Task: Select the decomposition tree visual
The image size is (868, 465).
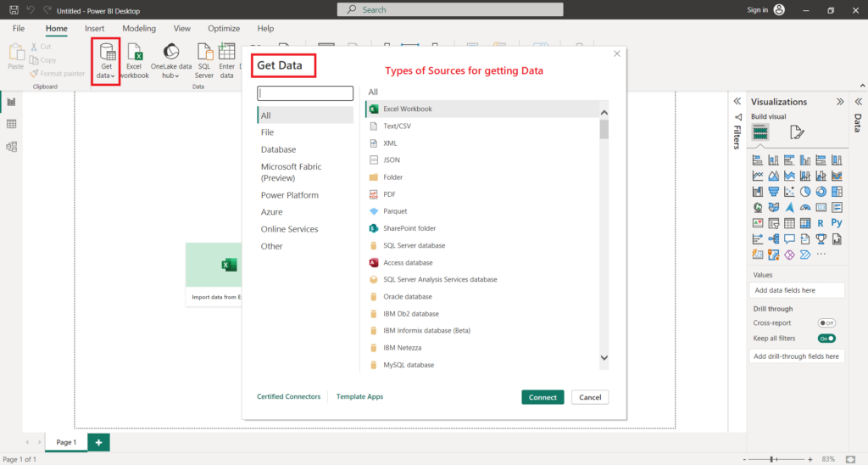Action: tap(773, 239)
